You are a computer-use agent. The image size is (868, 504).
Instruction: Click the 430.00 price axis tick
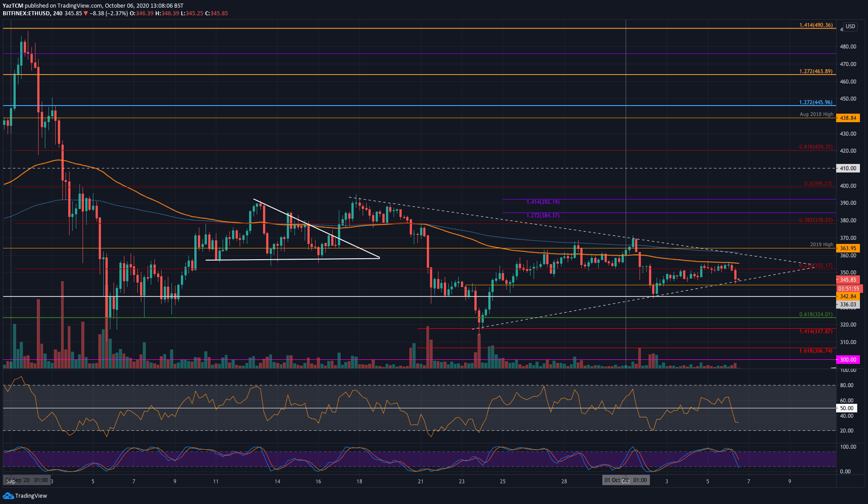[848, 134]
